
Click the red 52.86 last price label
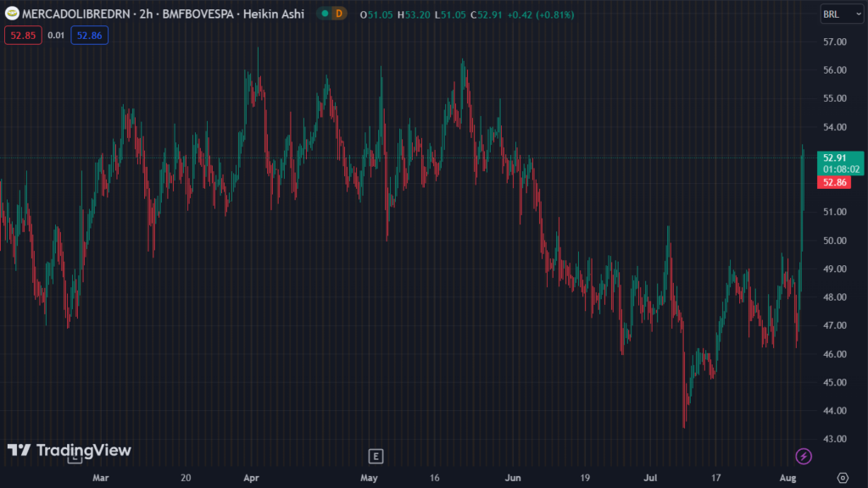pos(834,182)
